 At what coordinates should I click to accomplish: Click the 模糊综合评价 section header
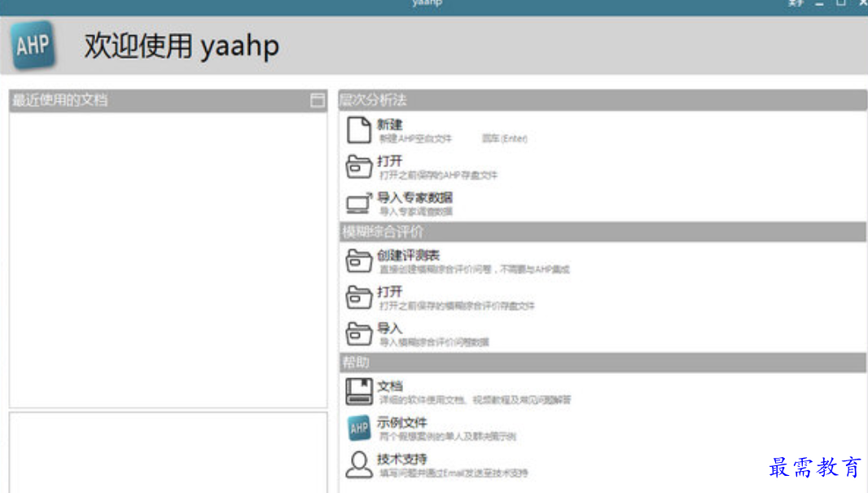pos(603,231)
